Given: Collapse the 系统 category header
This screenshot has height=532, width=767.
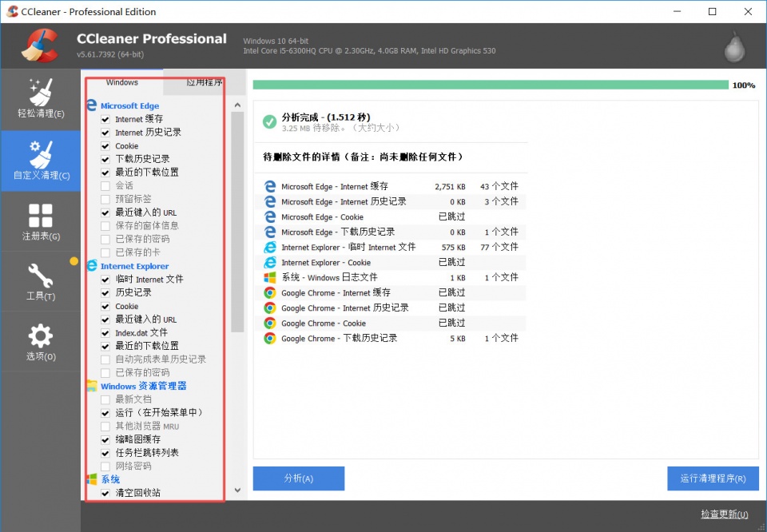Looking at the screenshot, I should tap(110, 479).
